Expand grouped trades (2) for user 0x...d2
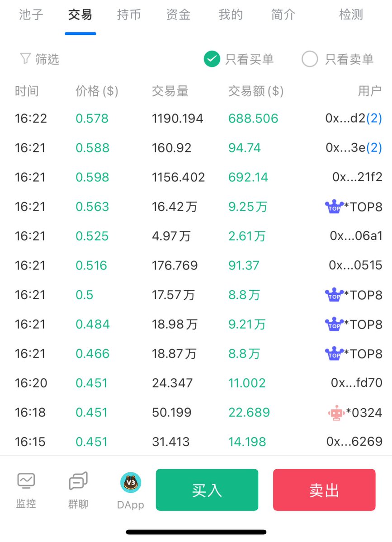This screenshot has width=392, height=542. (374, 119)
